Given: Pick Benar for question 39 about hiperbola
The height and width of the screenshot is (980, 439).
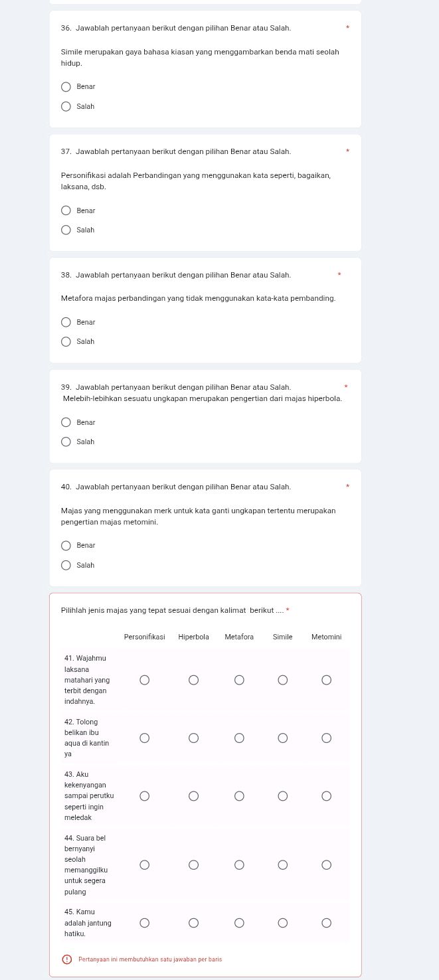Looking at the screenshot, I should click(66, 422).
